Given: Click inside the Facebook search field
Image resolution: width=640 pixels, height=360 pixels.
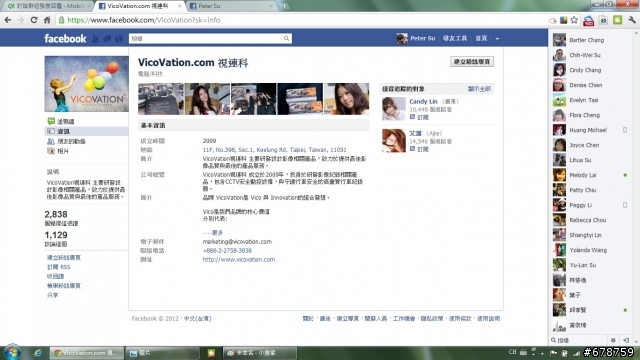Looking at the screenshot, I should (x=205, y=38).
